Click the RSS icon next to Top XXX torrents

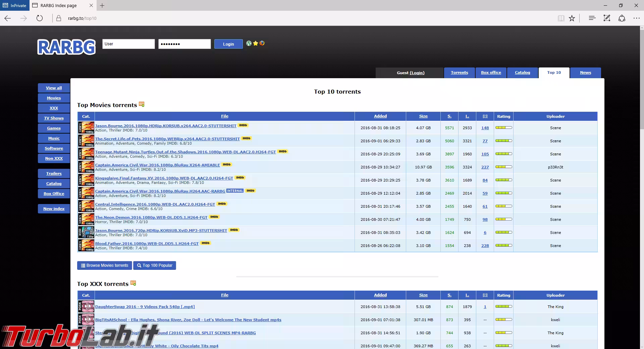(133, 283)
